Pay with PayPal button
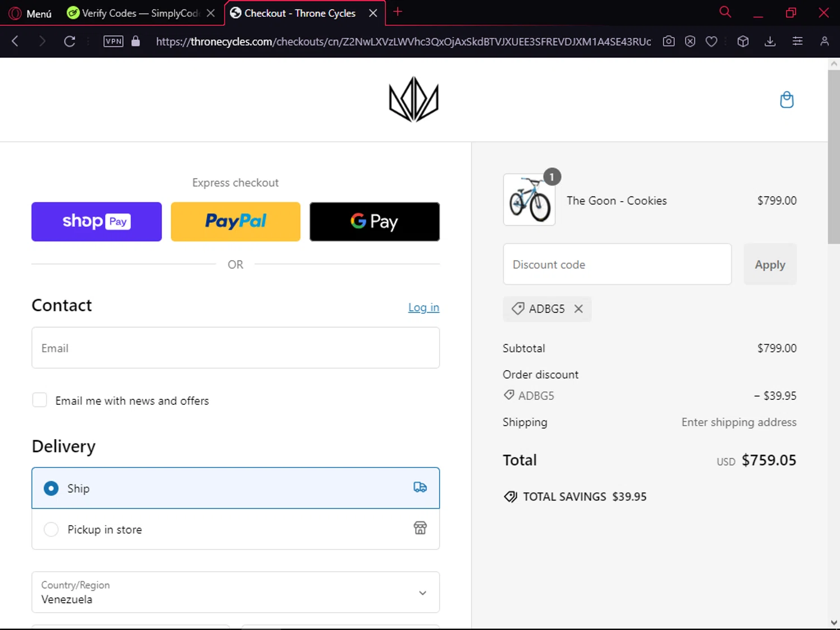The height and width of the screenshot is (630, 840). [236, 222]
